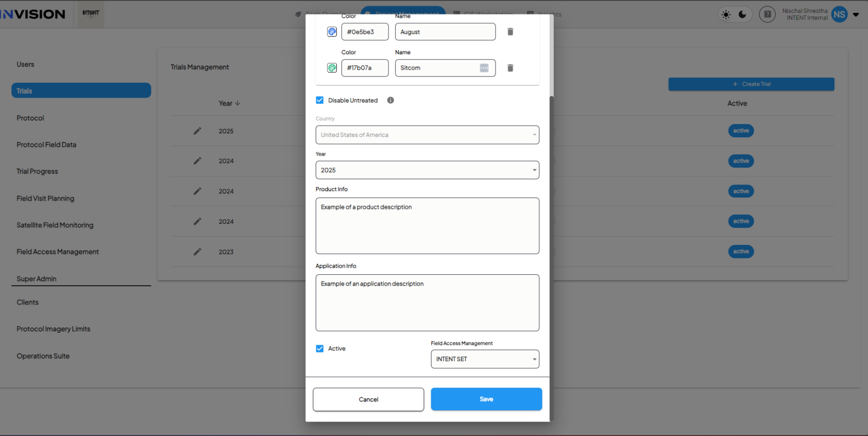The image size is (868, 436).
Task: Open the Year 2025 dropdown
Action: (427, 170)
